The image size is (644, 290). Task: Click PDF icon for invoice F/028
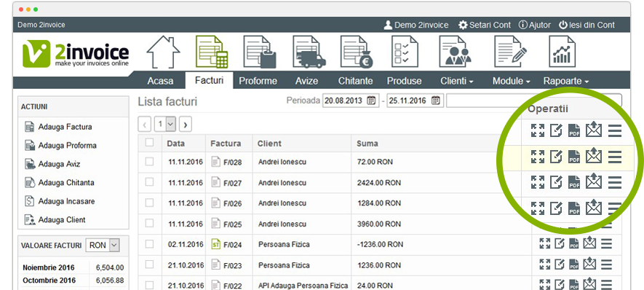point(574,157)
